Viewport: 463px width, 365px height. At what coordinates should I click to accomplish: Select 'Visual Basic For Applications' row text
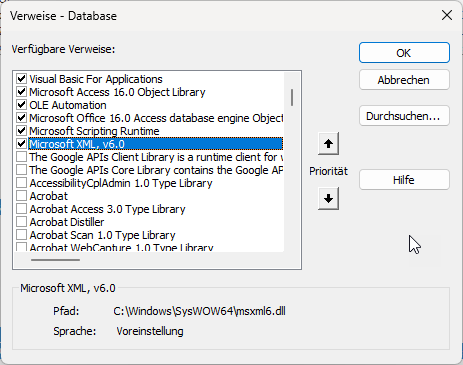click(96, 79)
